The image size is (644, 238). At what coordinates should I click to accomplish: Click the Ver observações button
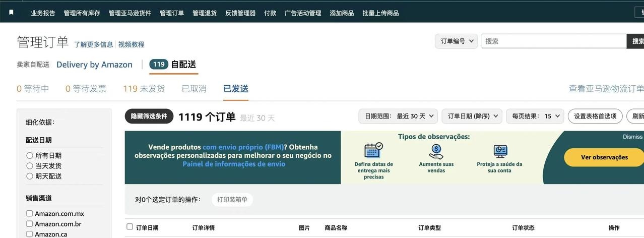point(604,157)
